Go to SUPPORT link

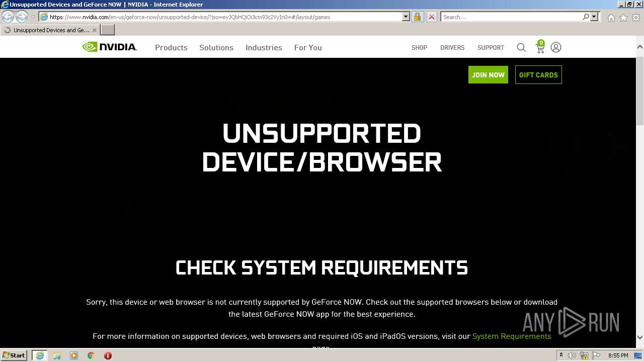pos(491,47)
